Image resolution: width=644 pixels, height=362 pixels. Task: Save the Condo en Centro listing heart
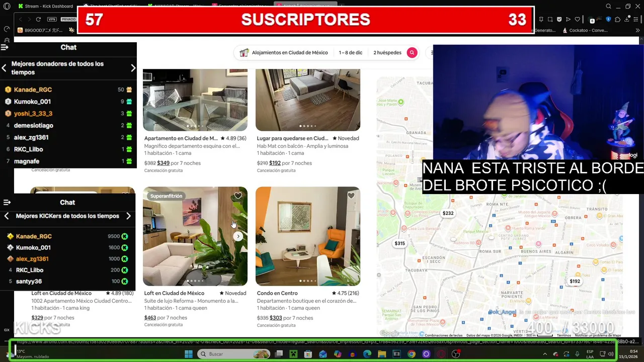point(351,196)
